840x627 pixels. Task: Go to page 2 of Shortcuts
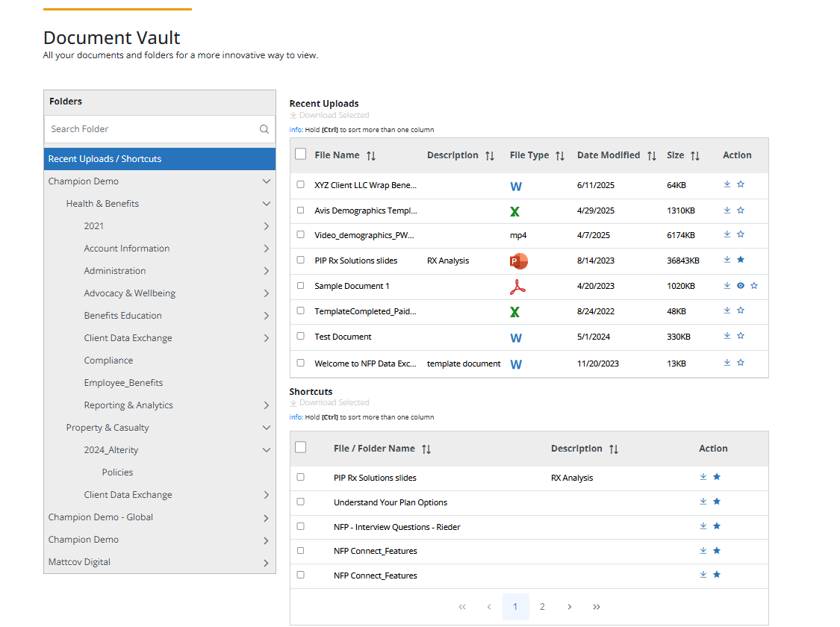click(x=542, y=607)
